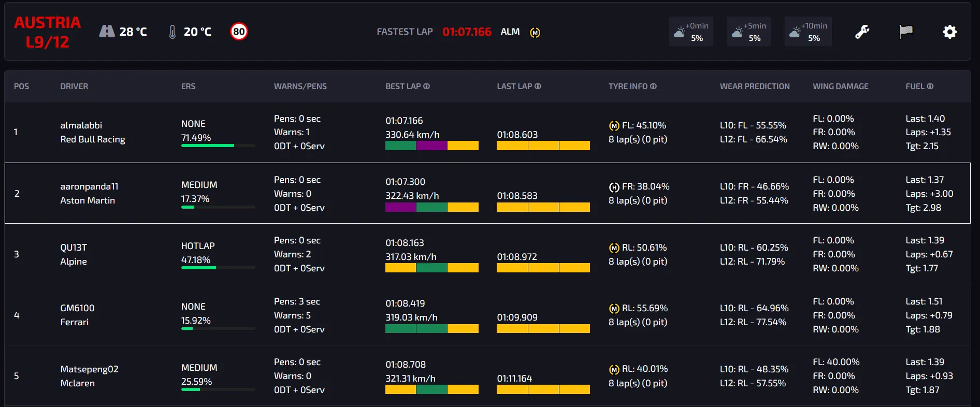Click the checkered flag icon
This screenshot has height=407, width=980.
(906, 32)
